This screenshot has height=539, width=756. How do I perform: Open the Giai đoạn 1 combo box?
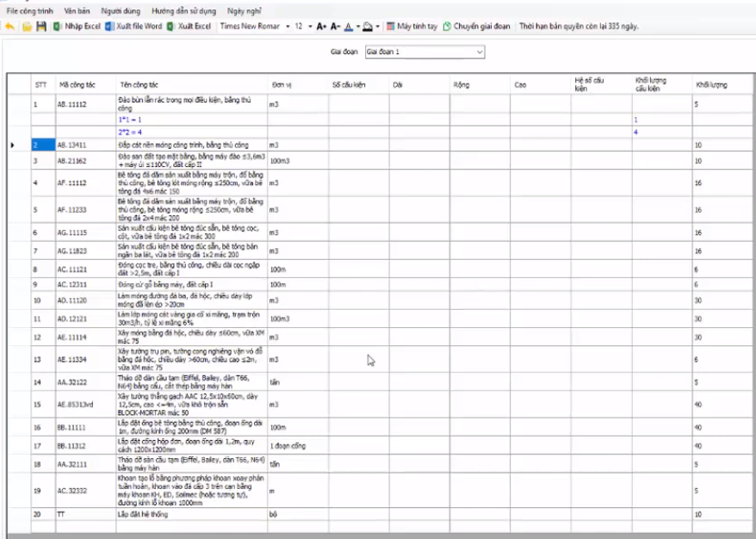(423, 53)
